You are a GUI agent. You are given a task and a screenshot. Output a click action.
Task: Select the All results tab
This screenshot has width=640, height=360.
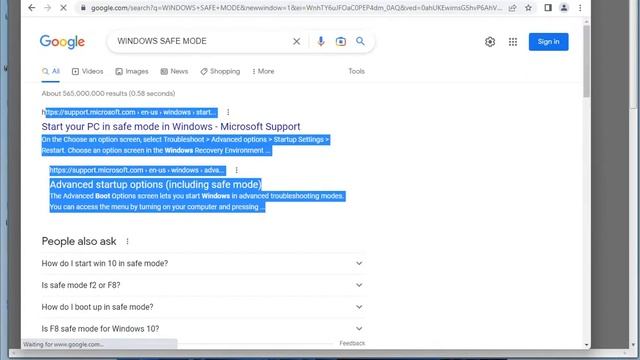[51, 71]
